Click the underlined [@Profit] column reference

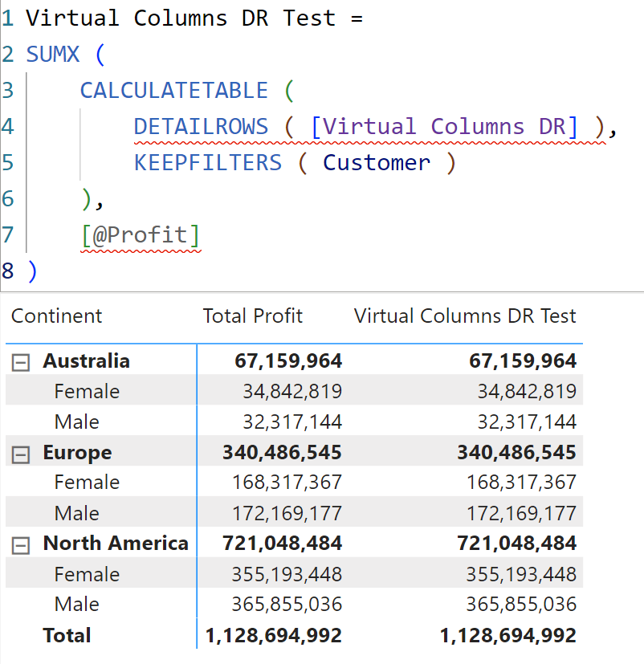[x=141, y=235]
